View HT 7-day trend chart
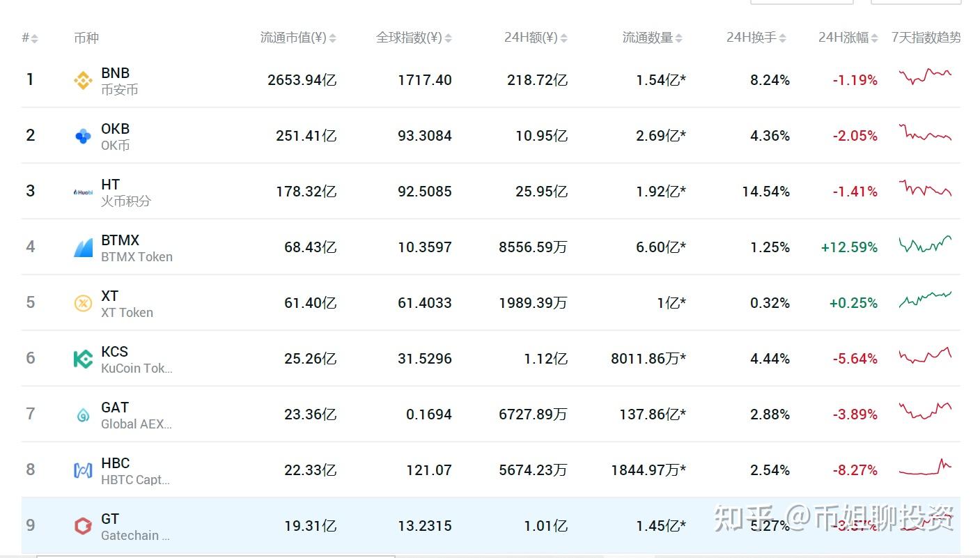This screenshot has width=980, height=558. [x=925, y=188]
